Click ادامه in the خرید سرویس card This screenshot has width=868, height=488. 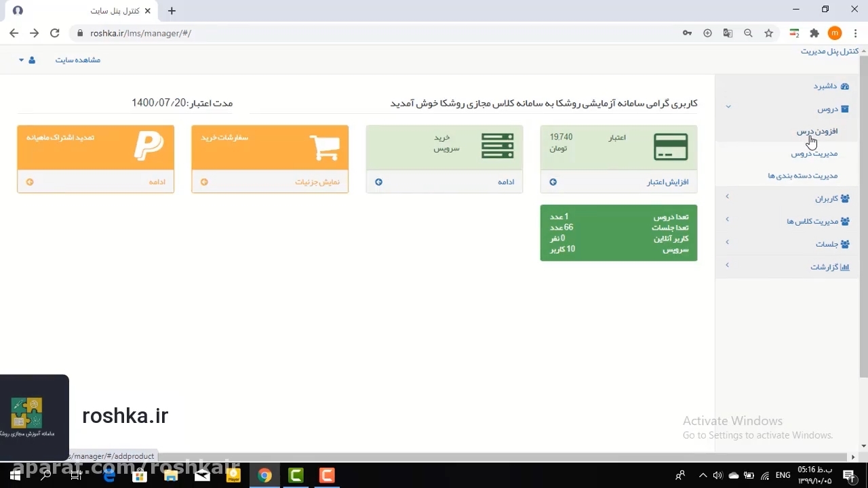[506, 182]
